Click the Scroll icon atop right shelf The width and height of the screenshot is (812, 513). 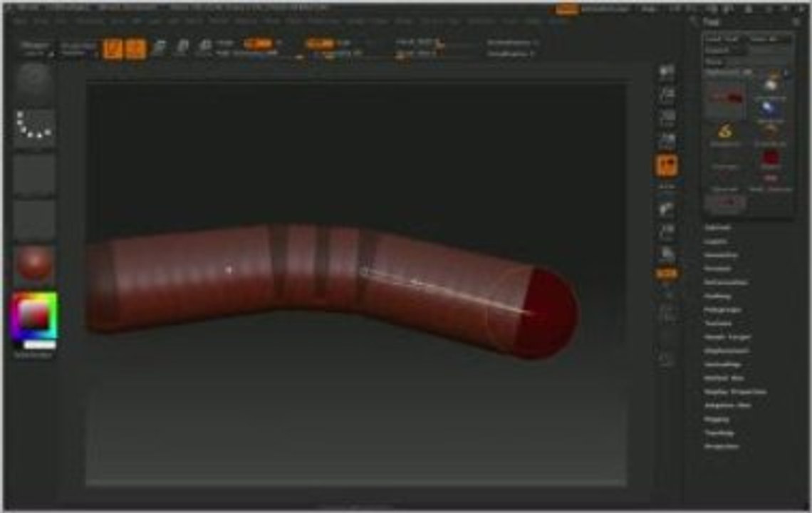[667, 73]
